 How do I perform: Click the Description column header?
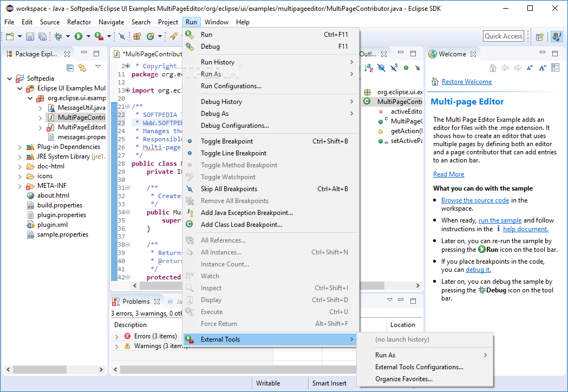(130, 325)
